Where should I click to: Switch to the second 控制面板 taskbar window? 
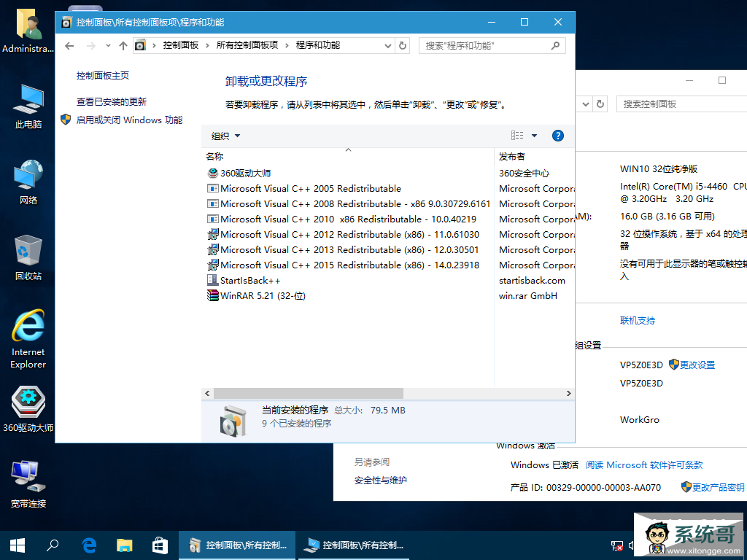[354, 545]
